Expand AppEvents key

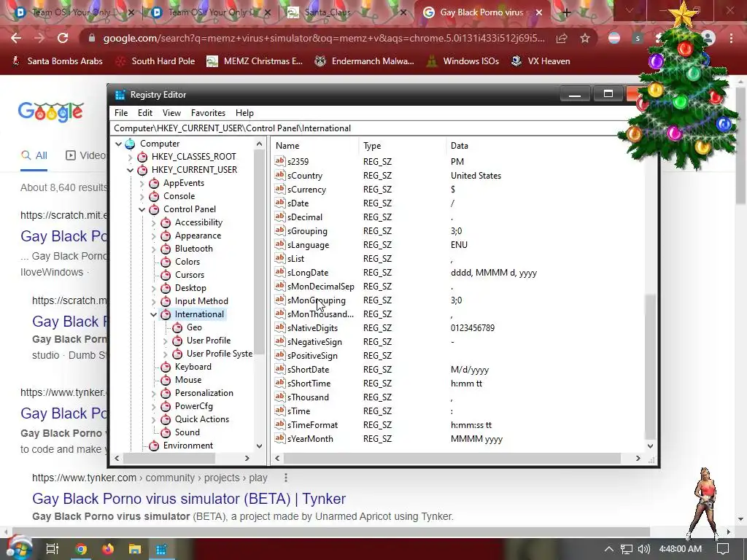point(142,183)
